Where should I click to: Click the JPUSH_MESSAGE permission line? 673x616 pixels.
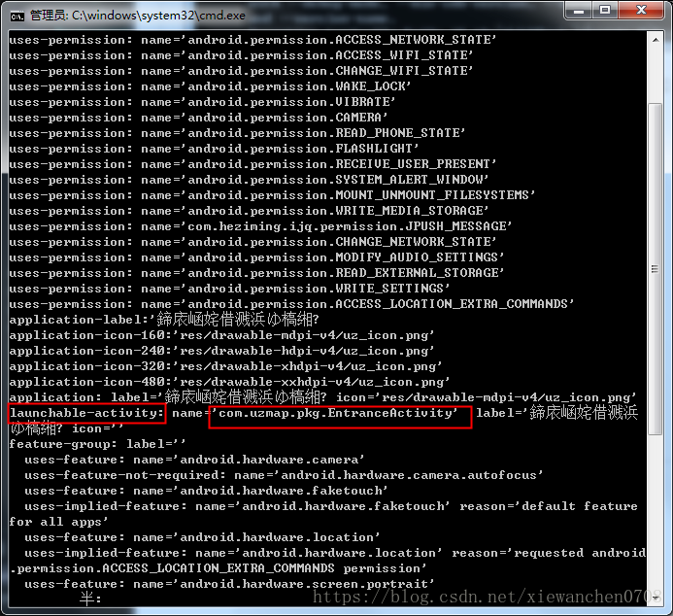point(260,226)
